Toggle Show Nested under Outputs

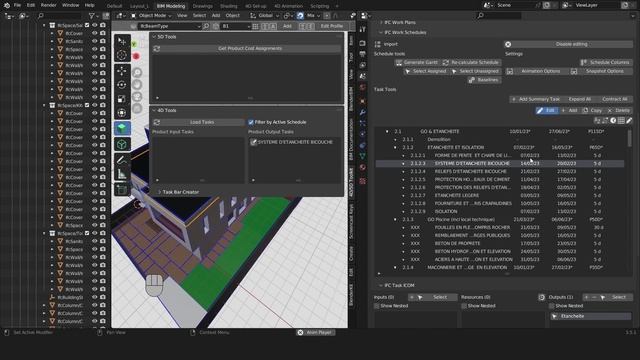point(552,306)
